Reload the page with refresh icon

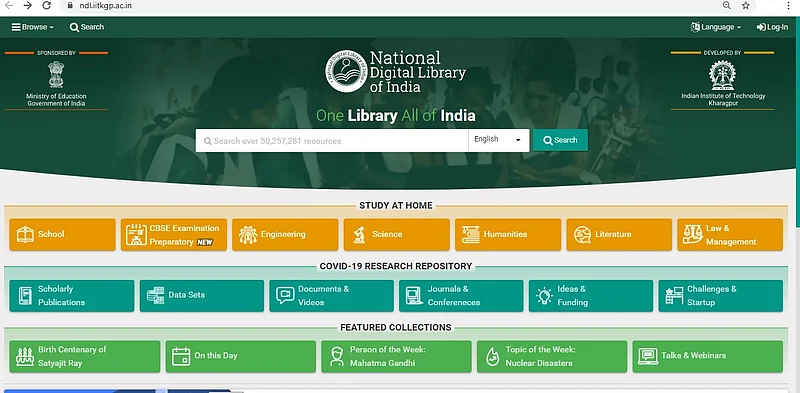[46, 6]
